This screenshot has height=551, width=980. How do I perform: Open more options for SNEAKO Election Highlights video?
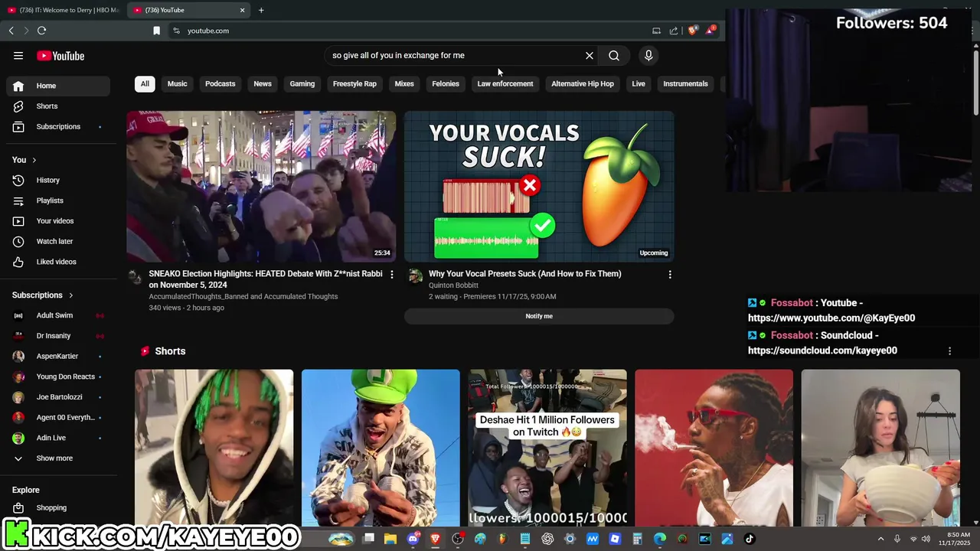392,274
